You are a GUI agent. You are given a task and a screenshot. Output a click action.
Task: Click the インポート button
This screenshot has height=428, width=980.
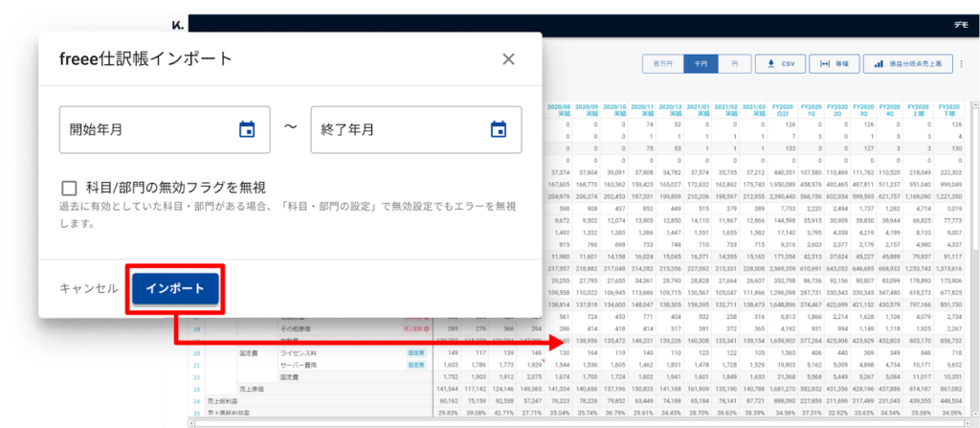click(x=175, y=288)
